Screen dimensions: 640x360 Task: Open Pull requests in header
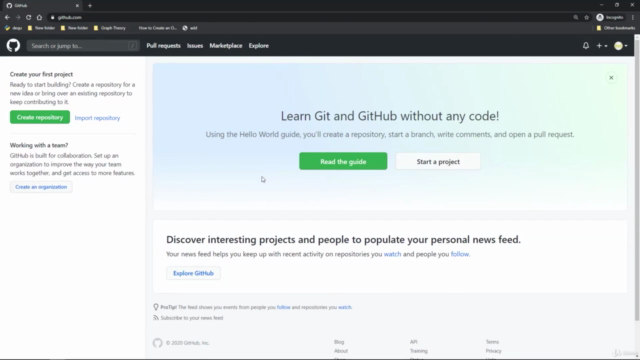click(x=163, y=46)
